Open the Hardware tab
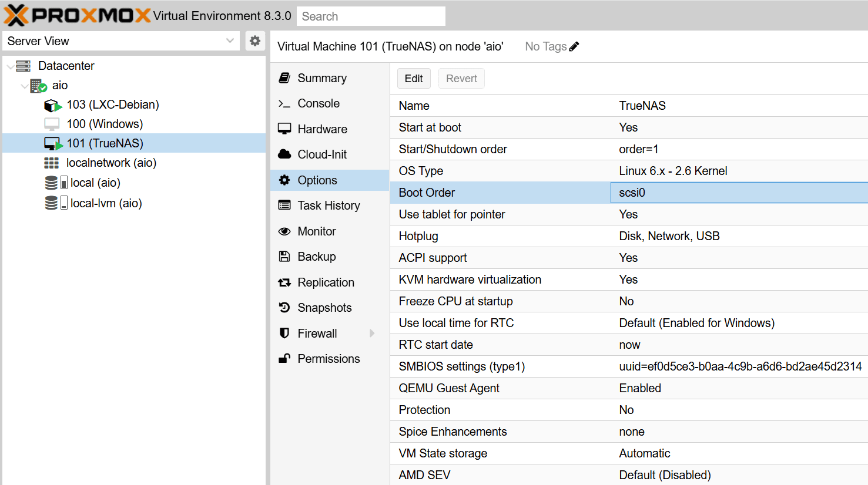 tap(330, 129)
